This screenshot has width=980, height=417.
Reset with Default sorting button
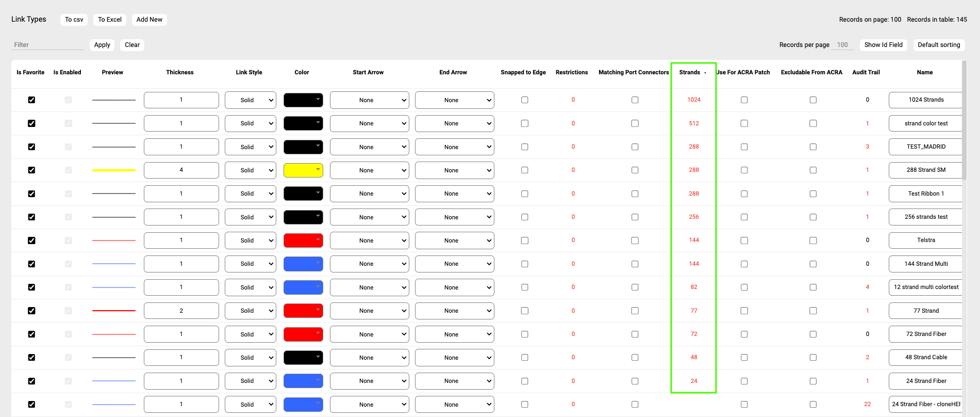point(938,45)
